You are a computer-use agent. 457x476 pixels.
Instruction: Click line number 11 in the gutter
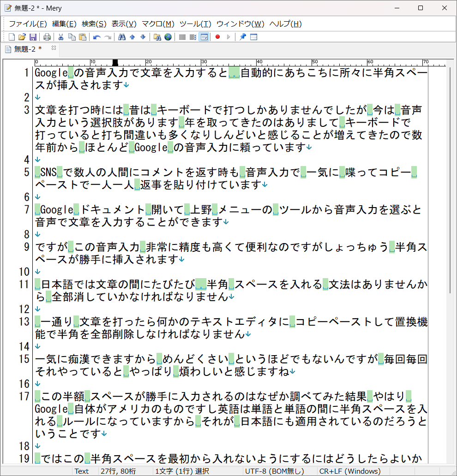(24, 284)
